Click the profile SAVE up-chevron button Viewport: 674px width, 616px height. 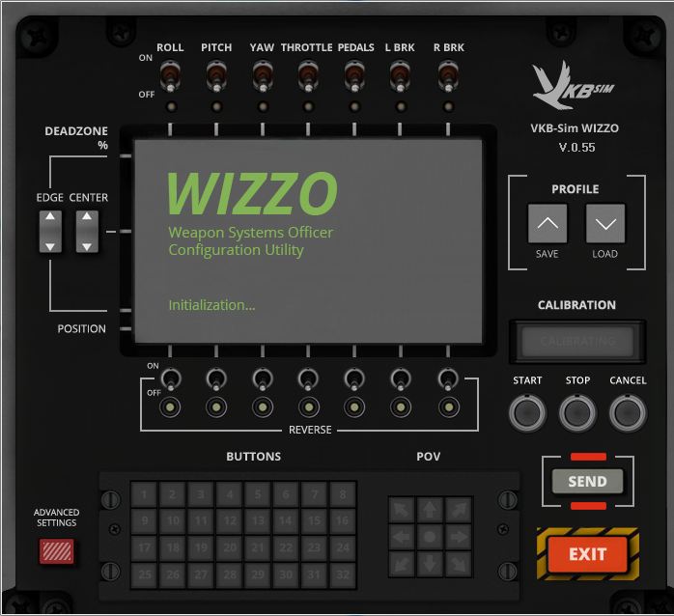[548, 224]
